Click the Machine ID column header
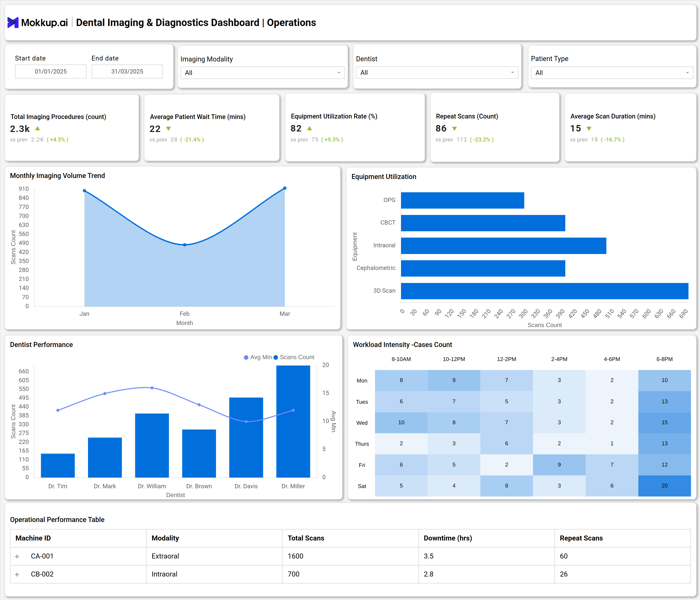This screenshot has width=700, height=600. 78,538
